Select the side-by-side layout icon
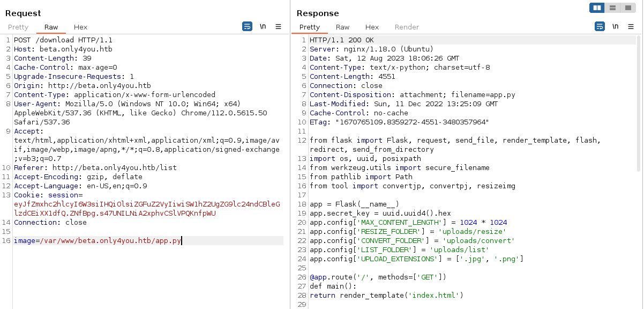Screen dimensions: 644x309 [597, 8]
